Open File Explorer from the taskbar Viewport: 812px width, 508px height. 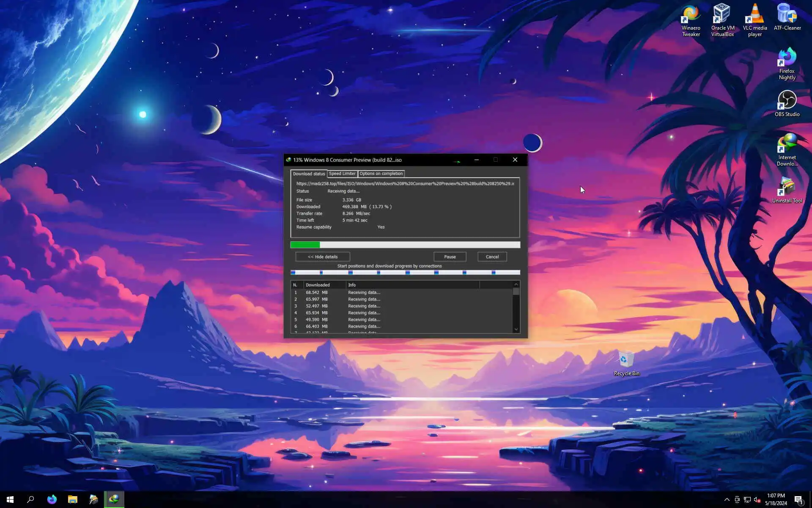(x=73, y=499)
